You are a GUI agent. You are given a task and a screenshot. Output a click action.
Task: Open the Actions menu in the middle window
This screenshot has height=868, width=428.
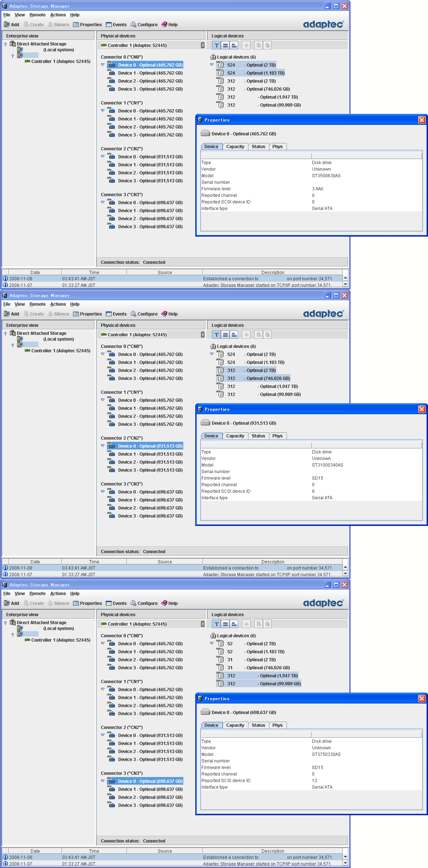58,304
